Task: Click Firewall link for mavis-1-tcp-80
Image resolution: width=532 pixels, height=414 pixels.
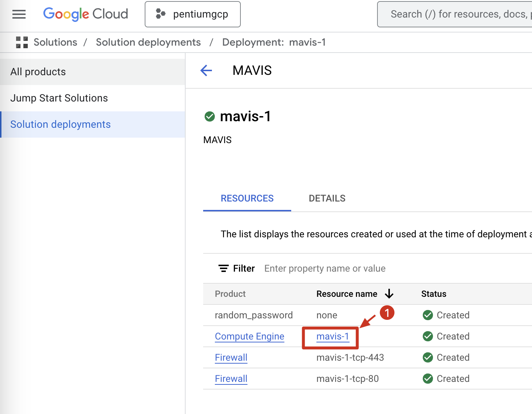Action: click(x=231, y=379)
